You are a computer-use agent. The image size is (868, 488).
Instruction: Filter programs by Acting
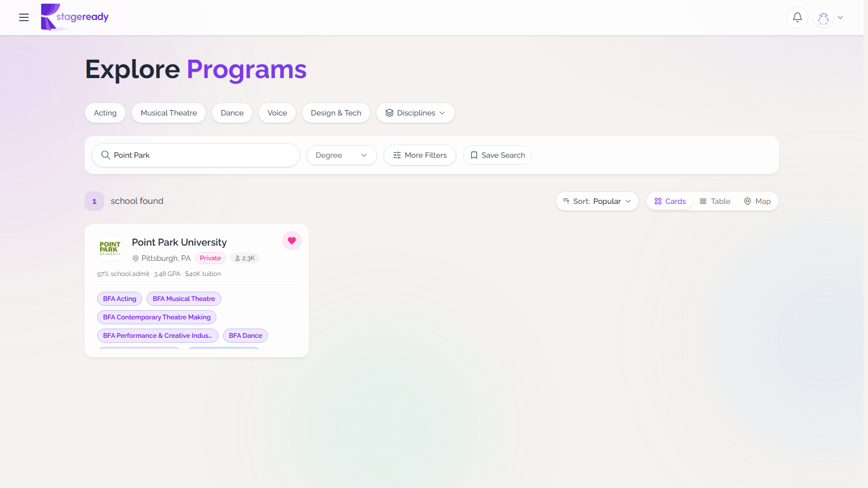105,113
